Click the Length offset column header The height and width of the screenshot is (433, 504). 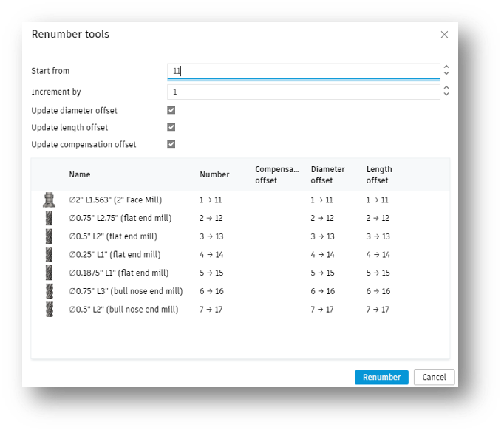[x=379, y=175]
